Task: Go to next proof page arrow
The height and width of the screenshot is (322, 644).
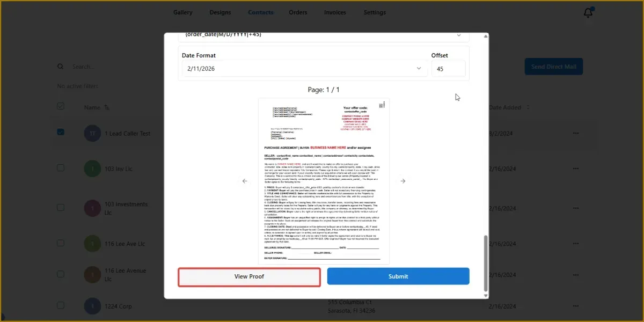Action: pos(402,181)
